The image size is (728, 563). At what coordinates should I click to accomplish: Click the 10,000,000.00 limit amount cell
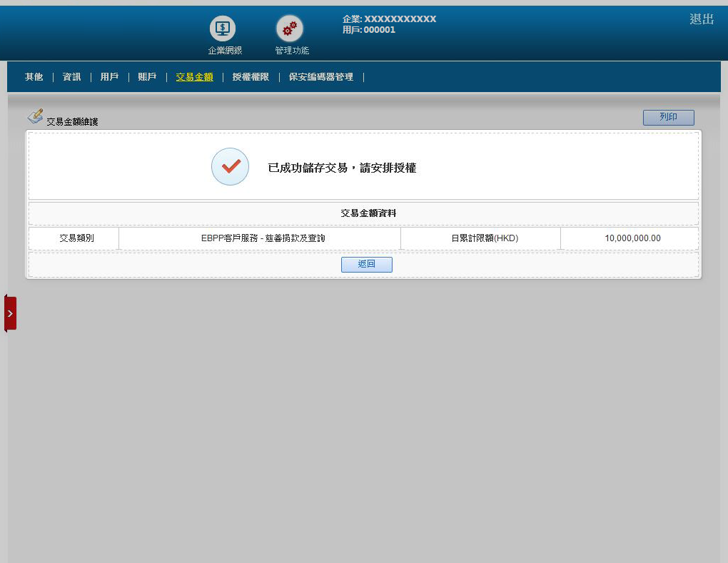coord(632,238)
